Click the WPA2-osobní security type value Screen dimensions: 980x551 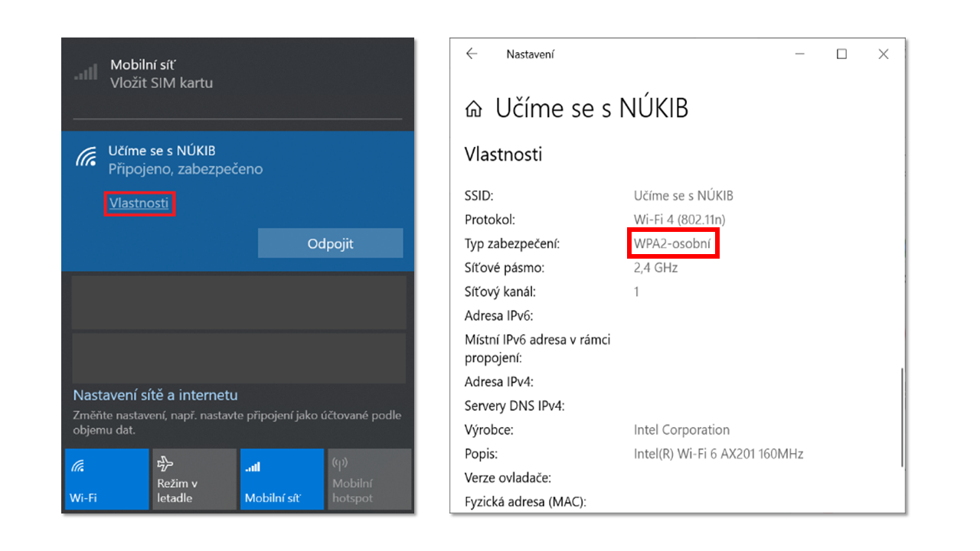coord(672,244)
